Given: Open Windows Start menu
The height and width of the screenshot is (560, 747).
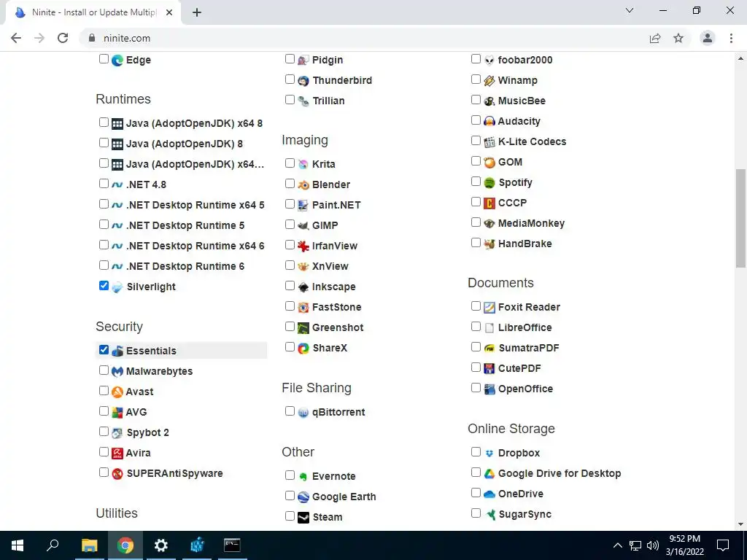Looking at the screenshot, I should pyautogui.click(x=18, y=545).
